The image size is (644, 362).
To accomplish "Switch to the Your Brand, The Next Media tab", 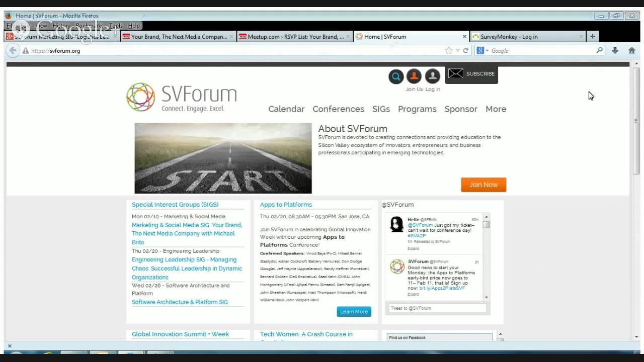I will pyautogui.click(x=178, y=36).
